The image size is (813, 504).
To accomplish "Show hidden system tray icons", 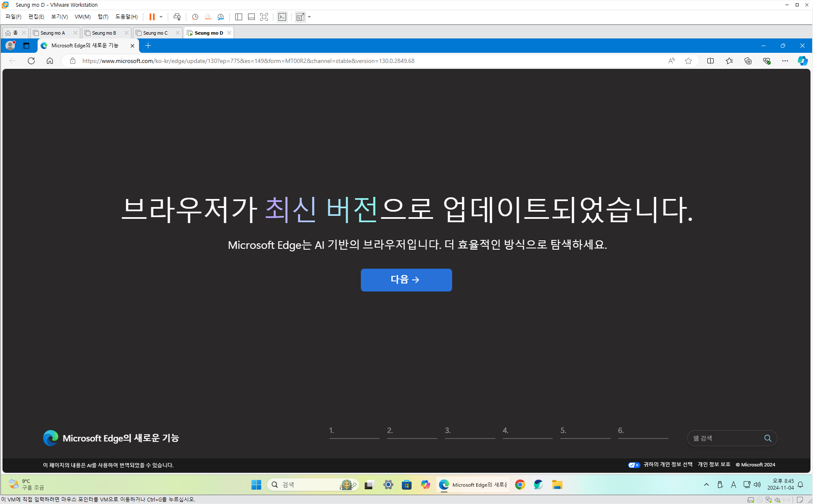I will pyautogui.click(x=706, y=485).
